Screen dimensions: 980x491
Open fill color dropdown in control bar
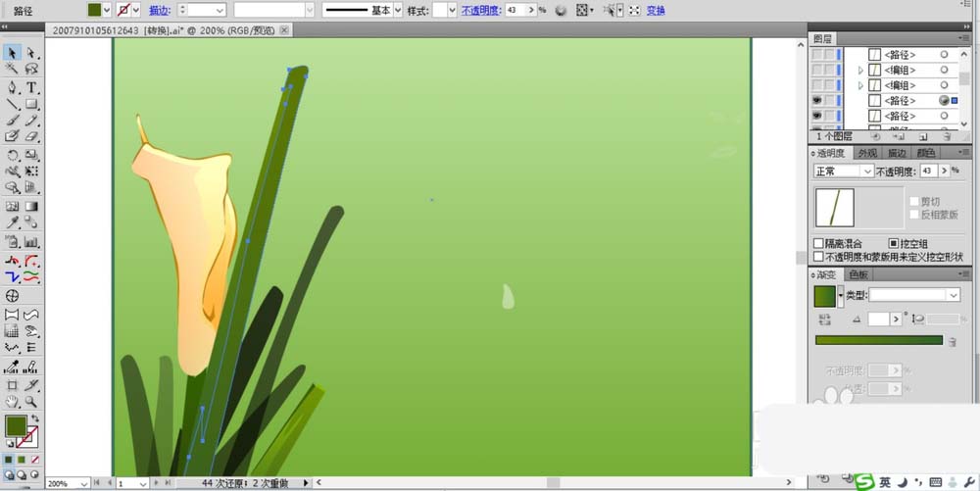coord(107,10)
